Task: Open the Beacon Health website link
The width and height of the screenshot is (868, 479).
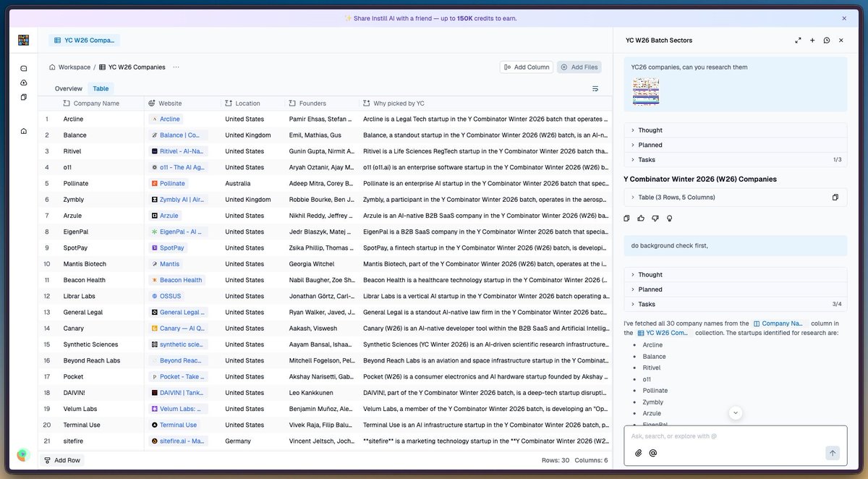Action: pyautogui.click(x=176, y=280)
